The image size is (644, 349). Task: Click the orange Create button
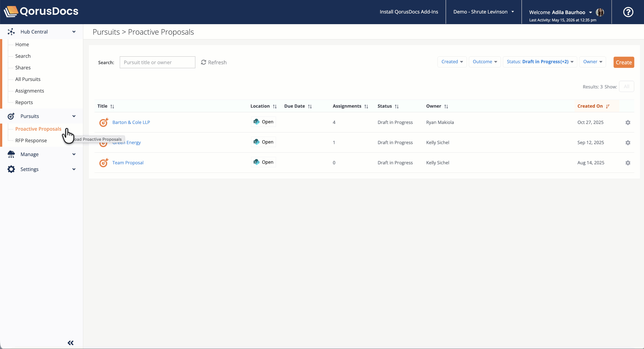[x=624, y=62]
